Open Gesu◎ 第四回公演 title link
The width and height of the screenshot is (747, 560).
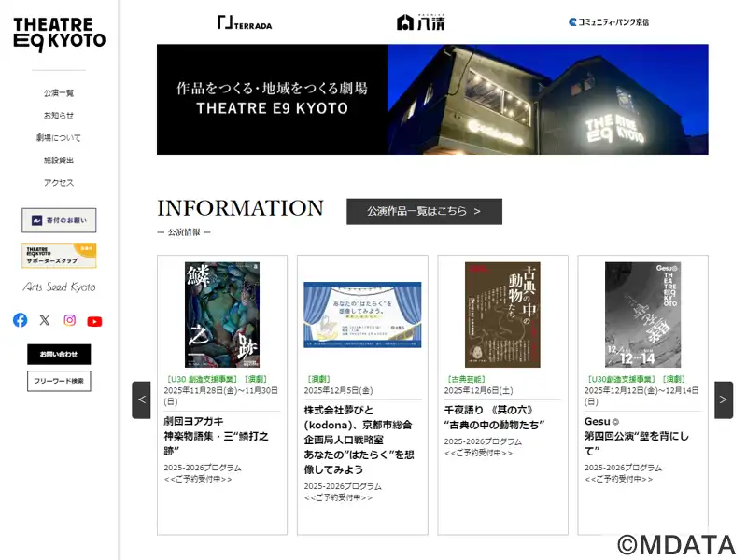point(637,436)
